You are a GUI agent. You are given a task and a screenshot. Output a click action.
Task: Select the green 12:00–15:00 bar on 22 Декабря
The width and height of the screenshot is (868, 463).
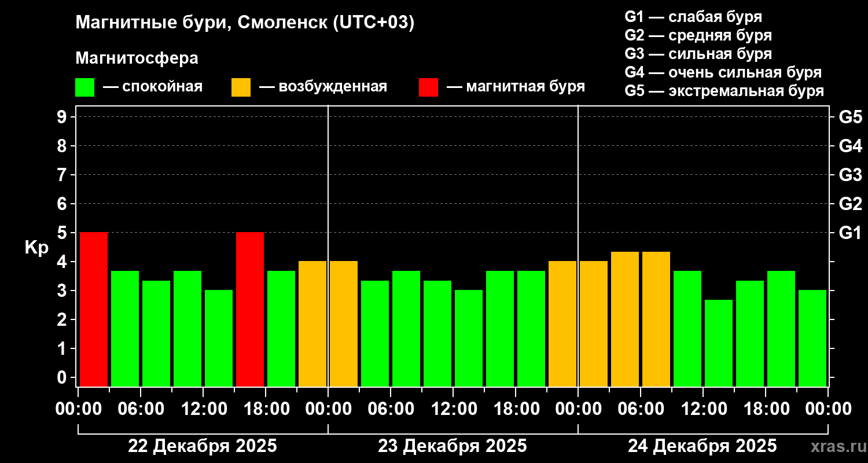pos(219,338)
